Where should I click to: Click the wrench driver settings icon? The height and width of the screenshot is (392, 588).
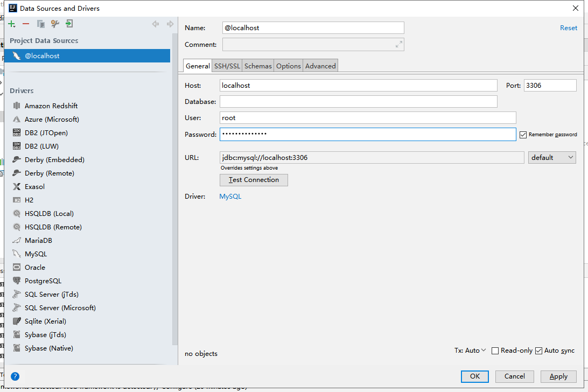55,24
